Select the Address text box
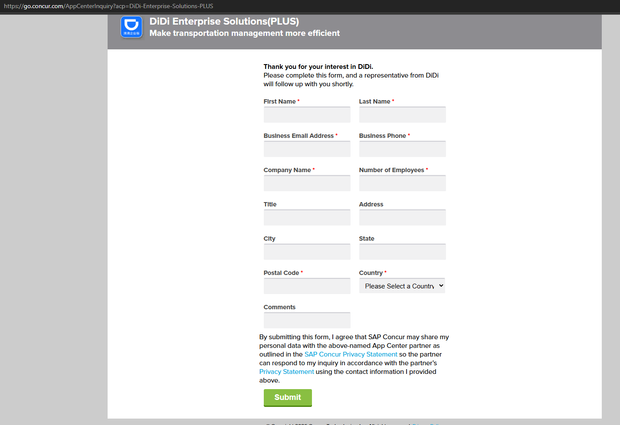The image size is (620, 425). [x=402, y=217]
